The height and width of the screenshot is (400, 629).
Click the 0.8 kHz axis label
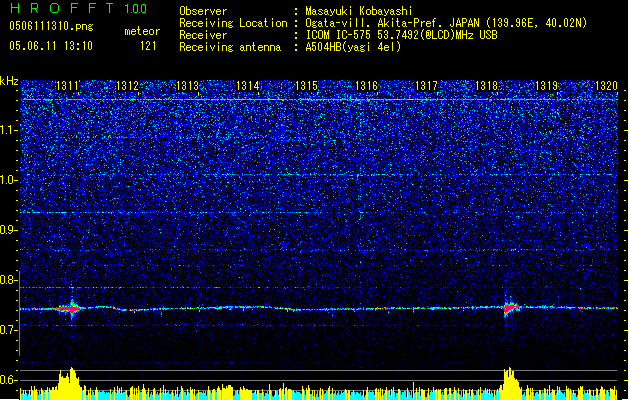[9, 280]
